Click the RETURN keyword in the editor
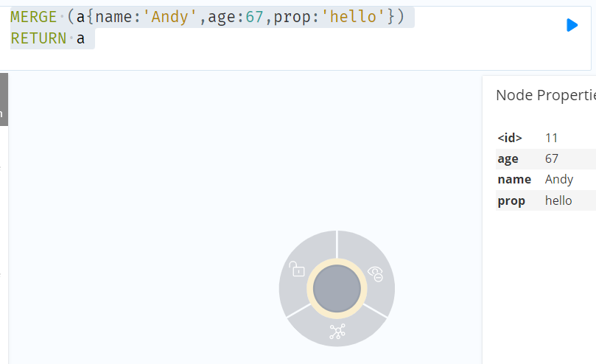Image resolution: width=596 pixels, height=364 pixels. point(38,38)
